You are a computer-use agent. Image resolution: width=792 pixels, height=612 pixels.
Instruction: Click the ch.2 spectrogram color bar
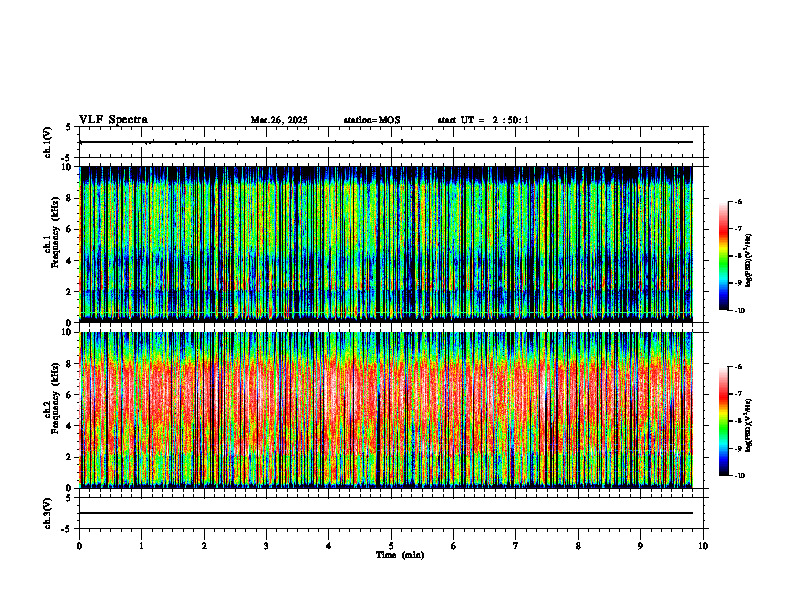pyautogui.click(x=724, y=421)
